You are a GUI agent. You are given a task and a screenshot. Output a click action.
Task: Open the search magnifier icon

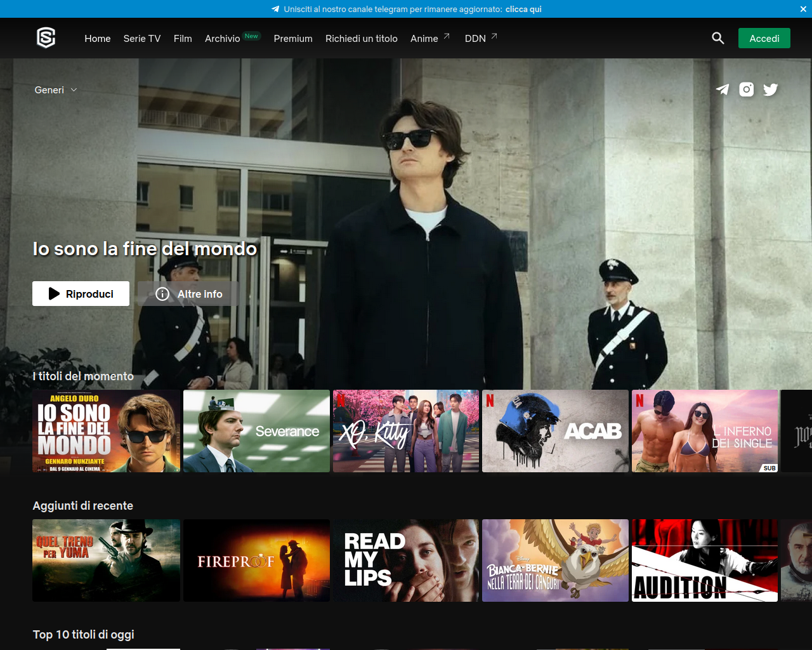pyautogui.click(x=718, y=38)
